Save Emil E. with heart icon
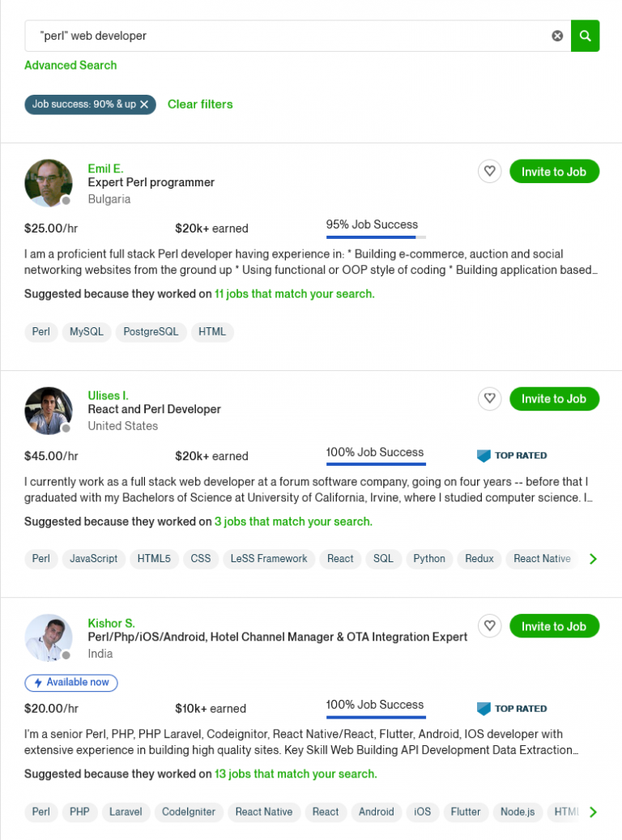The width and height of the screenshot is (622, 840). tap(489, 172)
